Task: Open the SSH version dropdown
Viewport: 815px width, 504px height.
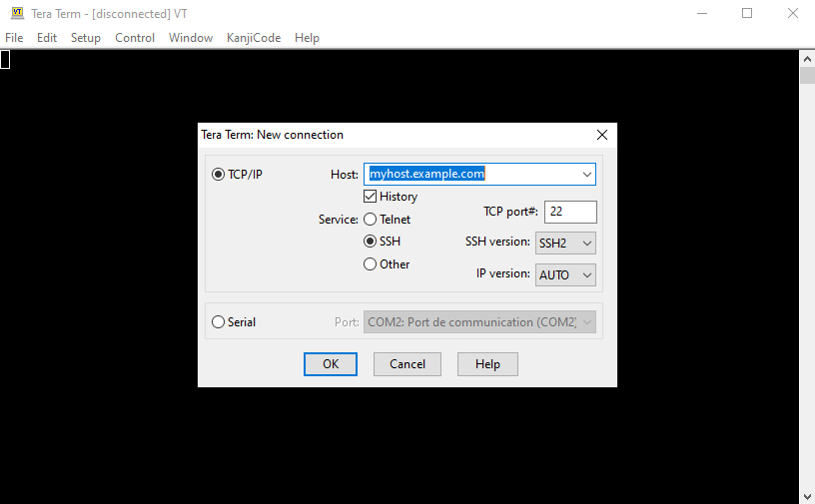Action: 565,244
